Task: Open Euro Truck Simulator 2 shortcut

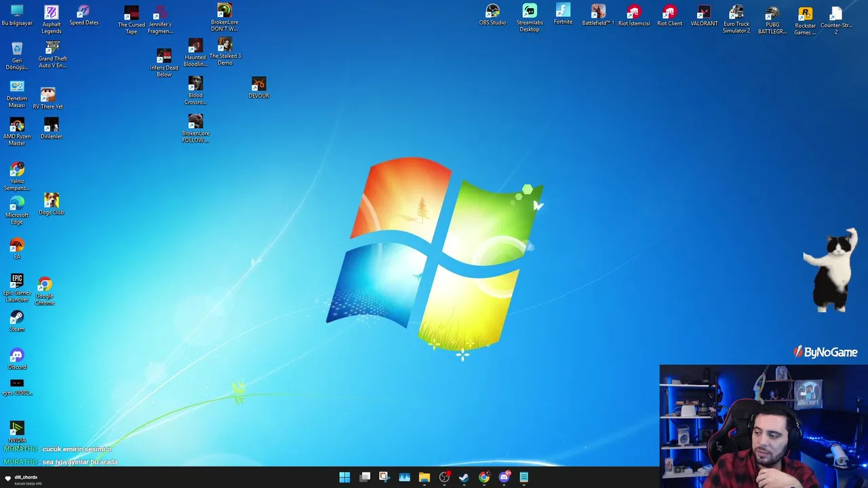Action: (736, 19)
